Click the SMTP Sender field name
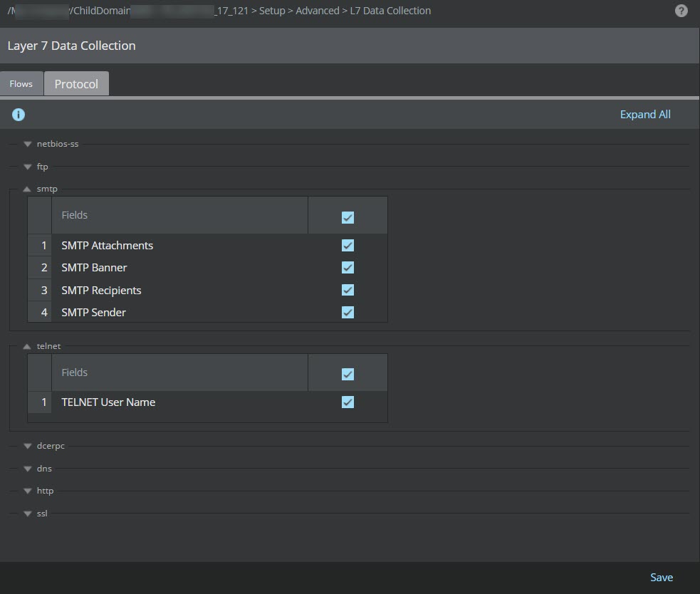Image resolution: width=700 pixels, height=594 pixels. coord(94,312)
